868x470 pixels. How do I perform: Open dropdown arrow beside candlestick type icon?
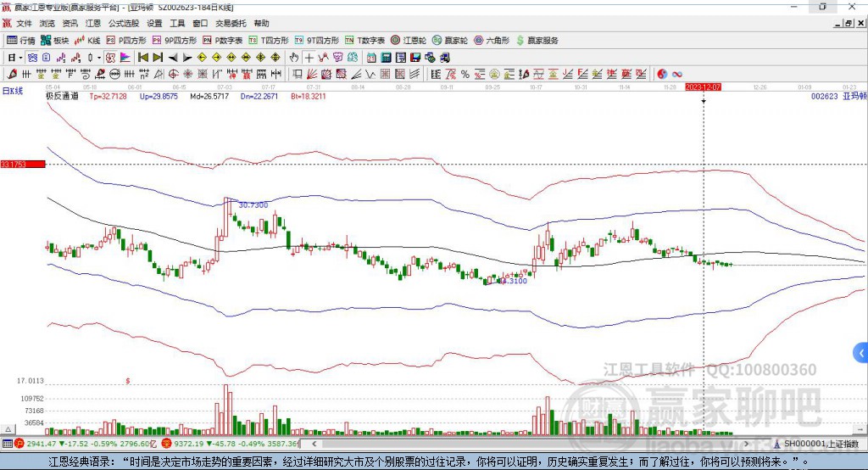[x=99, y=58]
